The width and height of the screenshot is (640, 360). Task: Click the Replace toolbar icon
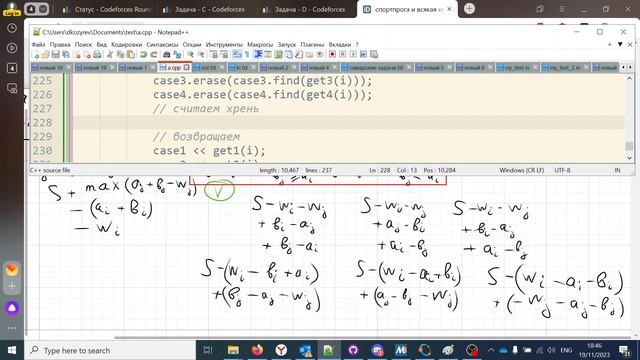[x=177, y=54]
